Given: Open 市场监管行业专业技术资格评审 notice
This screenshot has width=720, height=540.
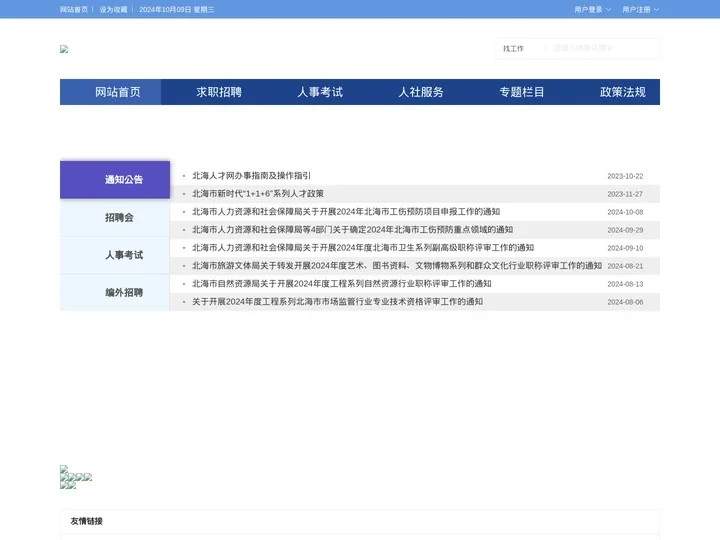Looking at the screenshot, I should tap(337, 302).
